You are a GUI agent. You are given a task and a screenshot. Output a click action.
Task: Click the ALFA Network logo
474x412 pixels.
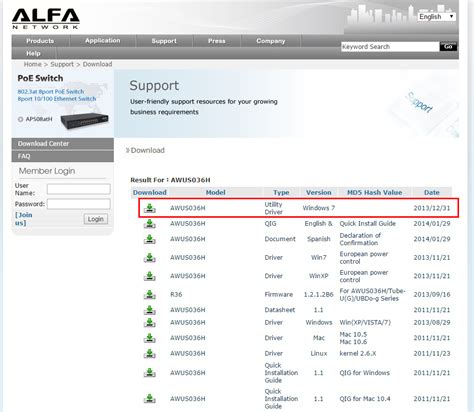click(x=46, y=19)
